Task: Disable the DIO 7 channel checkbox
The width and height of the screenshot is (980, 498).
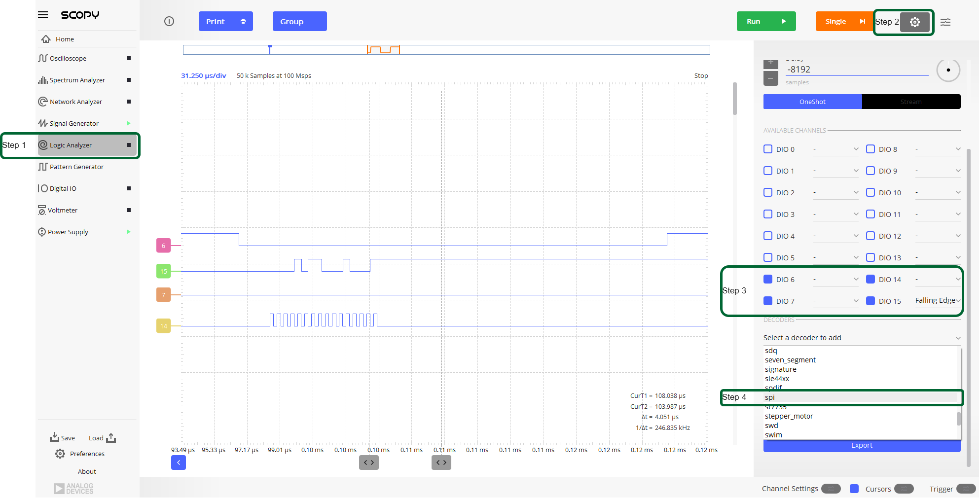Action: 767,301
